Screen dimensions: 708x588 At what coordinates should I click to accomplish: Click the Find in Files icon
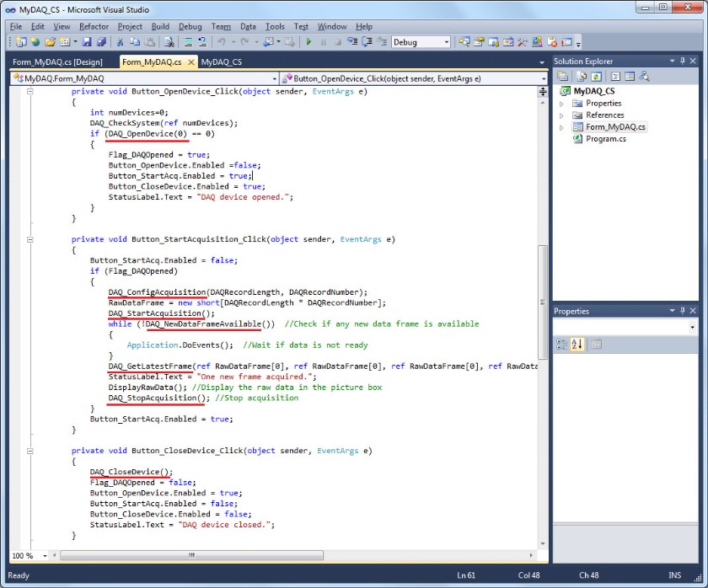coord(169,42)
